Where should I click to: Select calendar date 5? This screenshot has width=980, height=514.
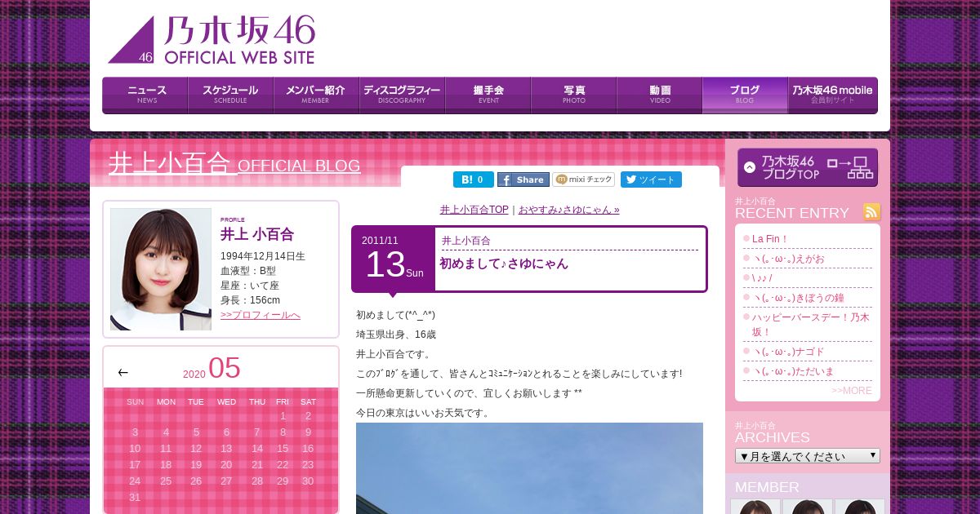[x=196, y=432]
